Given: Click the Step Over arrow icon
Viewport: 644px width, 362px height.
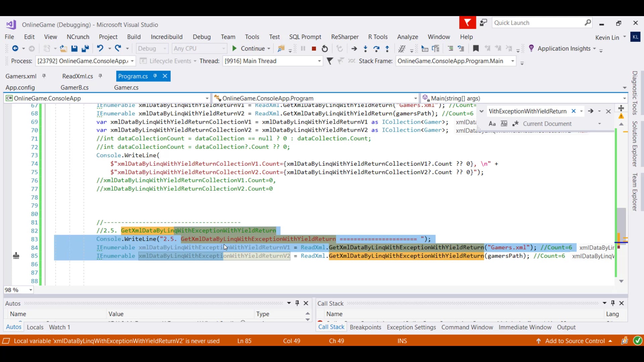Looking at the screenshot, I should (376, 49).
